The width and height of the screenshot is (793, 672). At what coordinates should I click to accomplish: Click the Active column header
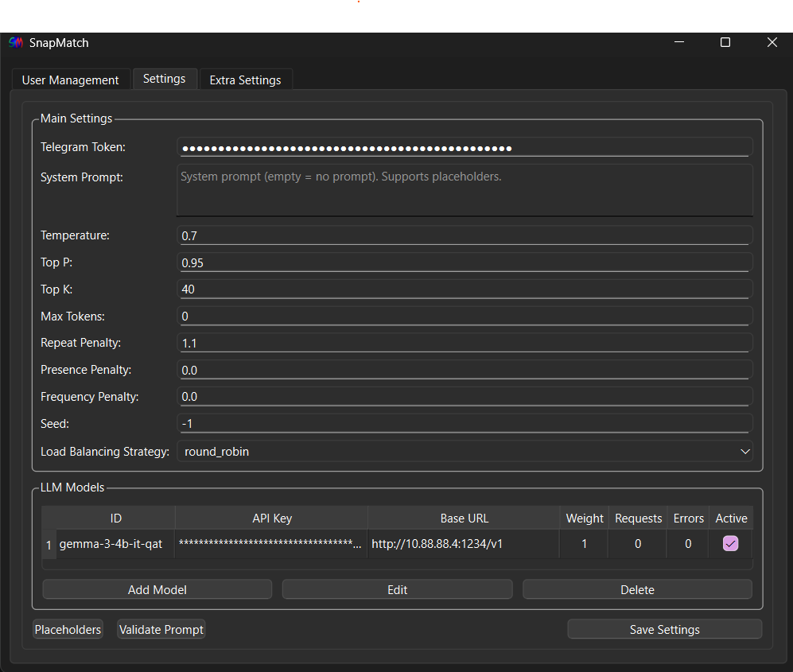[731, 519]
